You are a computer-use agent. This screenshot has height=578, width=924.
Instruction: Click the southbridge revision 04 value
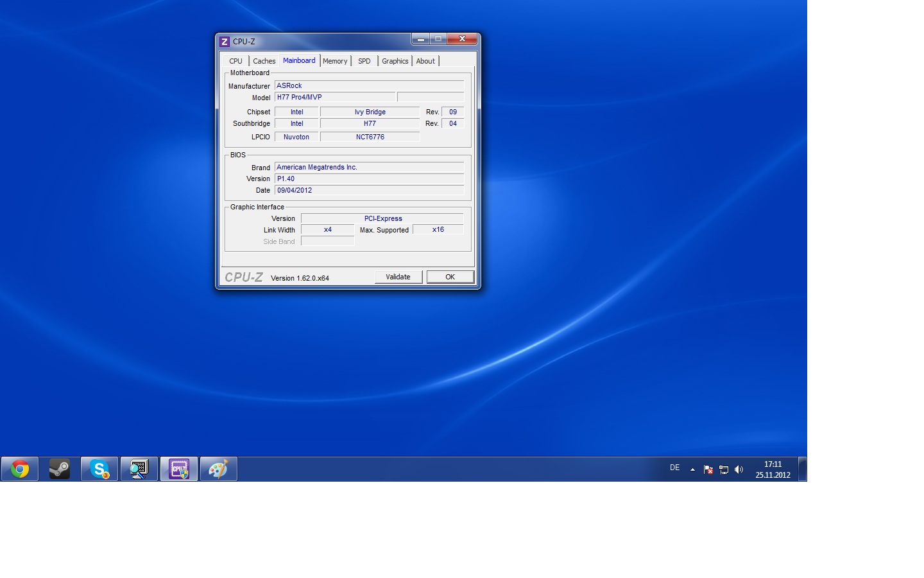coord(453,123)
